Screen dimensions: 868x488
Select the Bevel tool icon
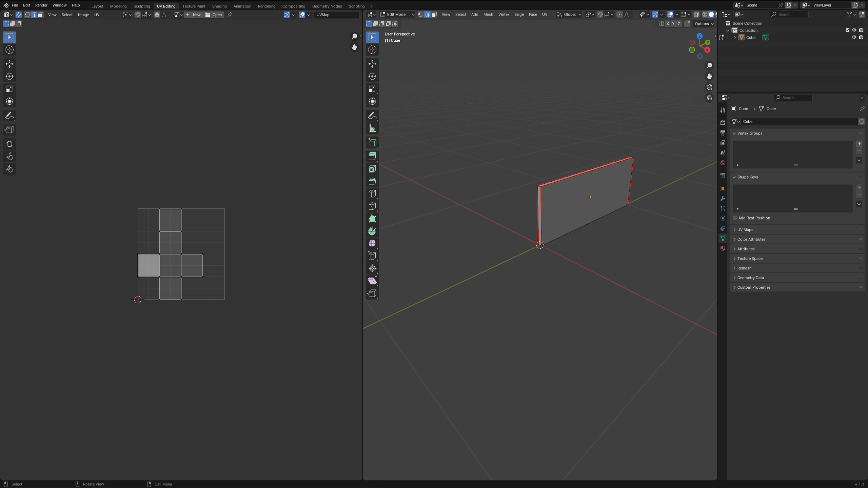tap(372, 181)
